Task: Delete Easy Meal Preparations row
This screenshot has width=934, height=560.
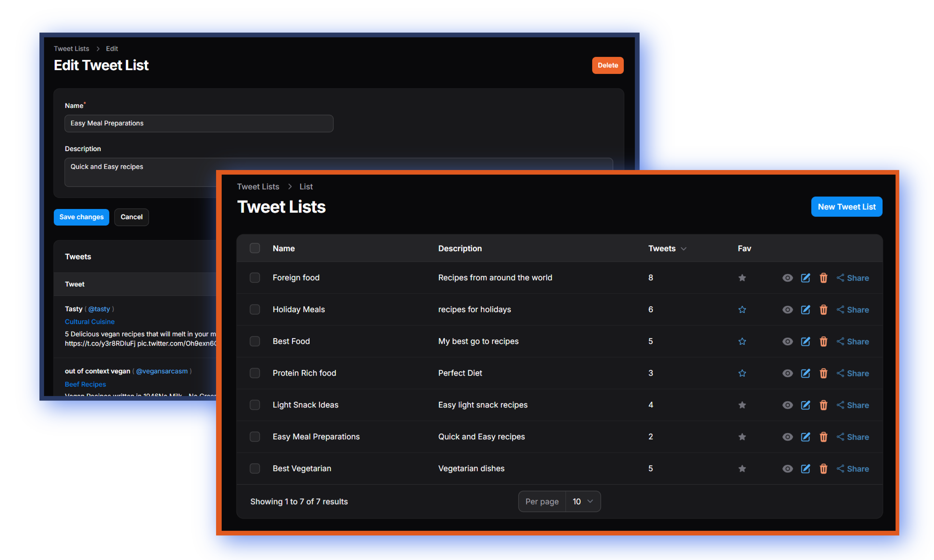Action: (823, 437)
